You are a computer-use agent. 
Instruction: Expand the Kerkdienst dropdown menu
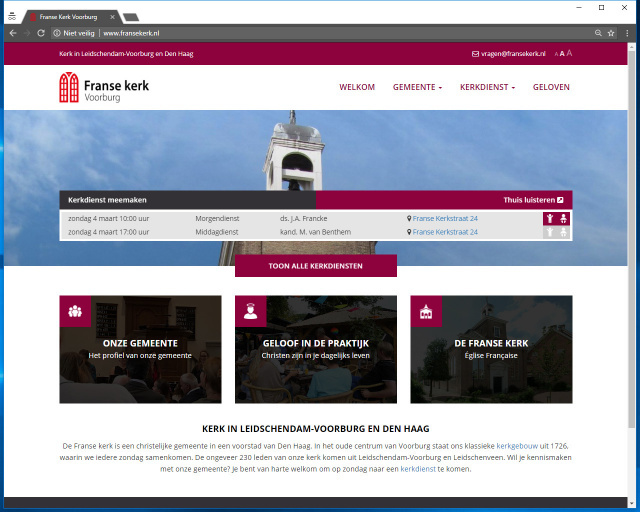coord(487,87)
